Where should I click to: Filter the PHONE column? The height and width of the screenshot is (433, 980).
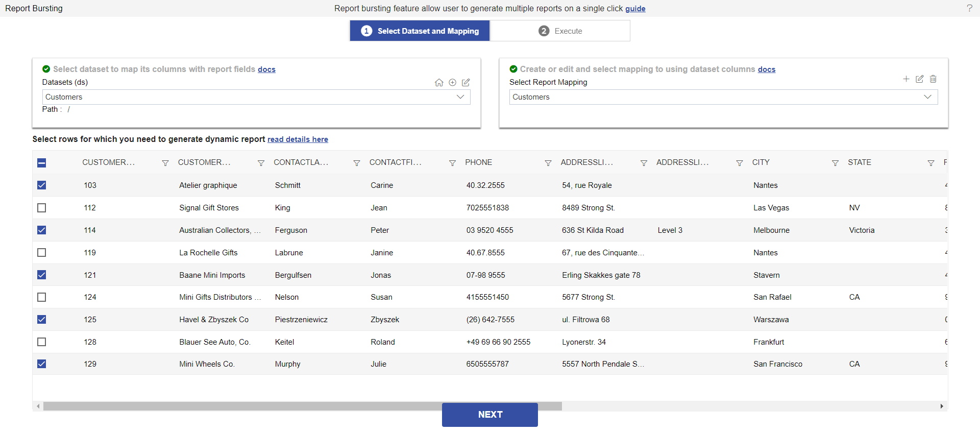click(548, 163)
